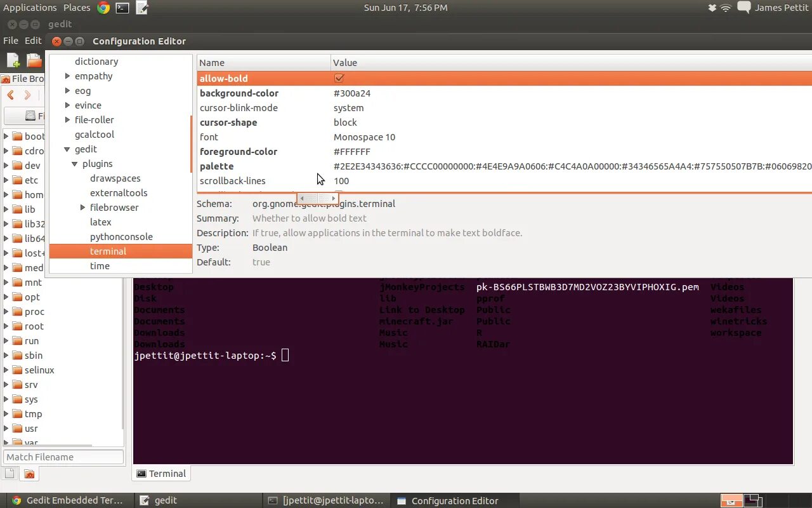Go forward in gedit file browser

pos(27,95)
